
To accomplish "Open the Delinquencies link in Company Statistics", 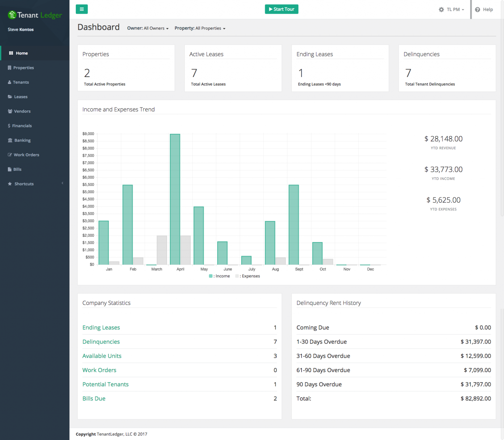I will [101, 342].
